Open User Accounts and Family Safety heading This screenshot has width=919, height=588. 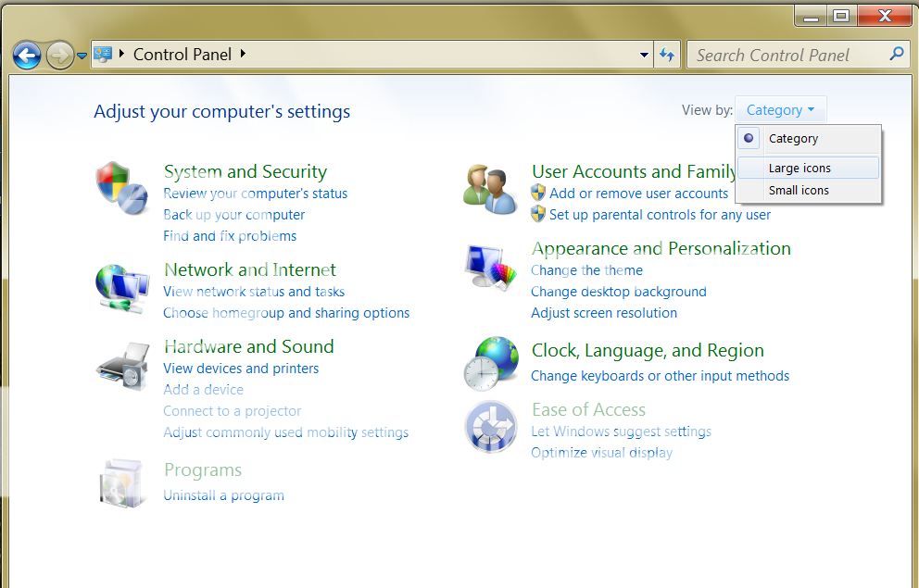coord(634,171)
